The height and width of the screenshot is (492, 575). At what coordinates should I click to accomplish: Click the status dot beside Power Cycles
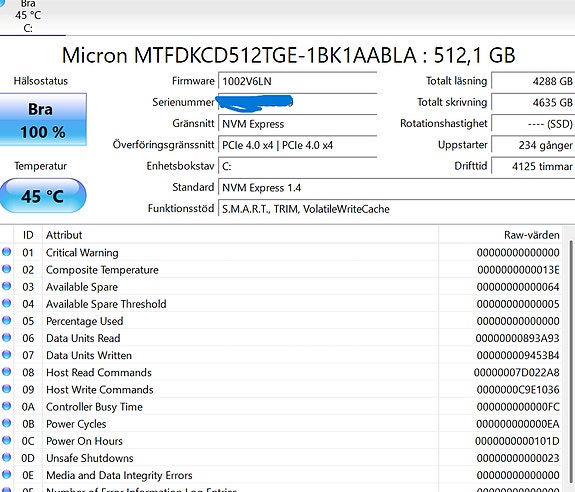(x=6, y=423)
